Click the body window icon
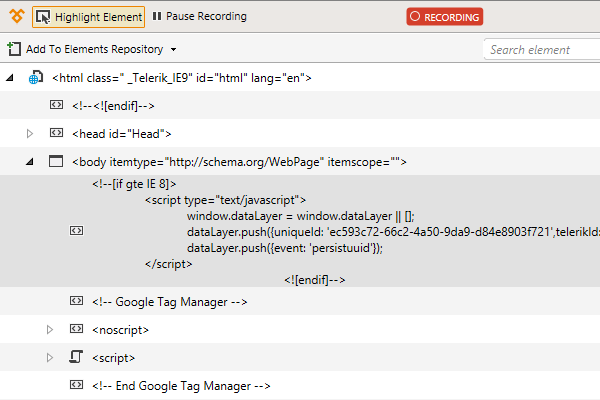The image size is (600, 400). click(x=56, y=161)
